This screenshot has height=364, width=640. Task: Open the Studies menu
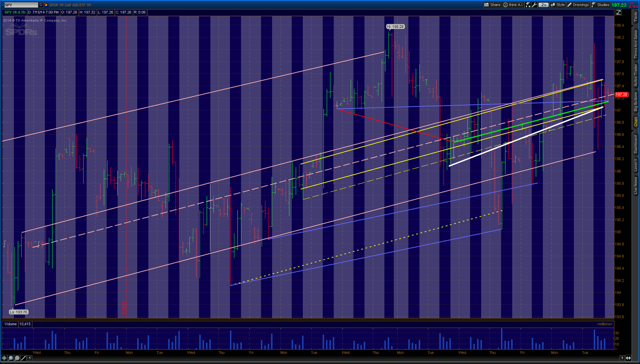coord(600,5)
